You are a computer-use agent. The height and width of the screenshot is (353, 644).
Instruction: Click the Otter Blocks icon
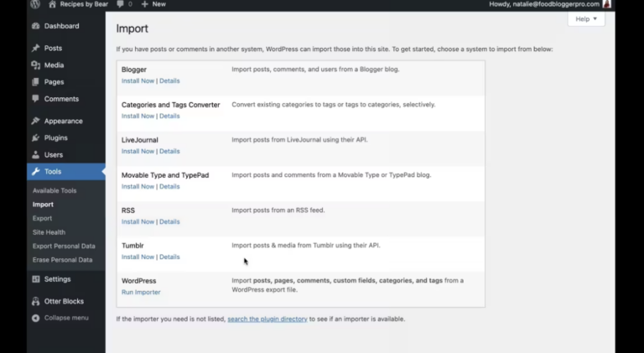(36, 301)
